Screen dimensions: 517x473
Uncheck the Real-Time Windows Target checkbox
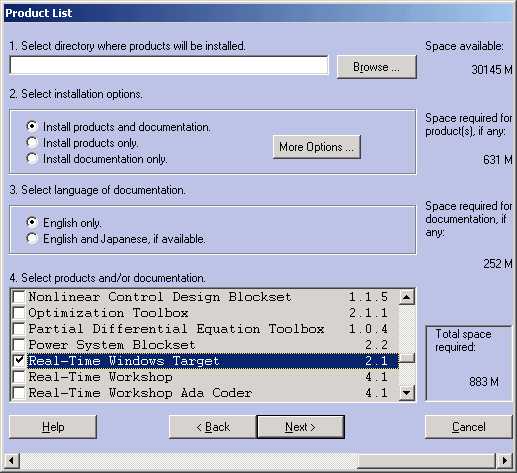(x=19, y=361)
